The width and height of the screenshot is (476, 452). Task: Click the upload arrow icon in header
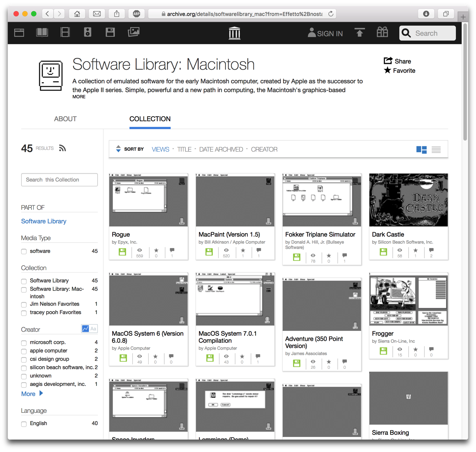tap(359, 33)
